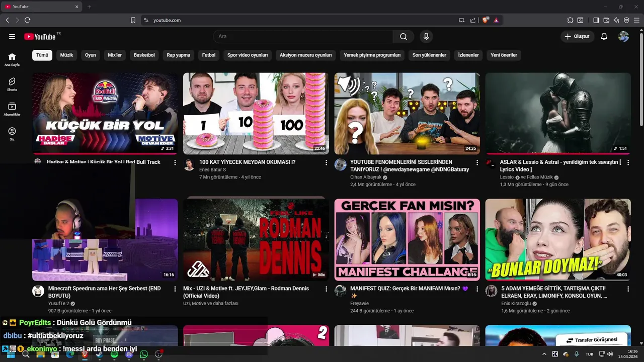Open volume control in system tray

coord(610,354)
